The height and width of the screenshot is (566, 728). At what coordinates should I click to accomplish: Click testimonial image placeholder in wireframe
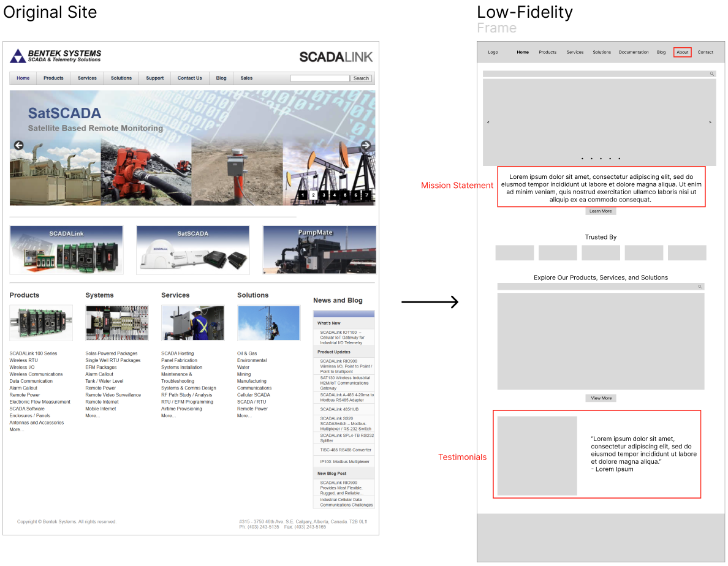(537, 456)
